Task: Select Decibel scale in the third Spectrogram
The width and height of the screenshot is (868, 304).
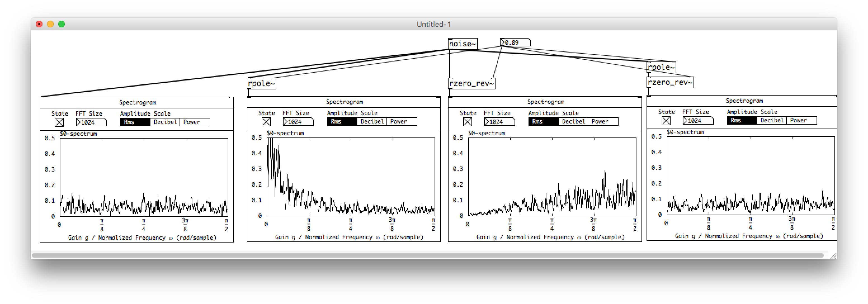Action: pyautogui.click(x=573, y=121)
